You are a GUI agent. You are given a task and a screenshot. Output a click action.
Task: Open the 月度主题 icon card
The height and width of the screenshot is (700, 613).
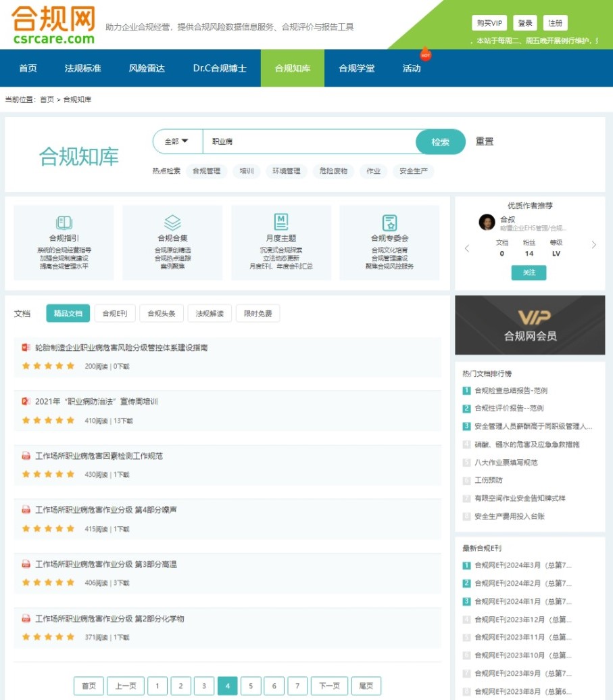[281, 242]
